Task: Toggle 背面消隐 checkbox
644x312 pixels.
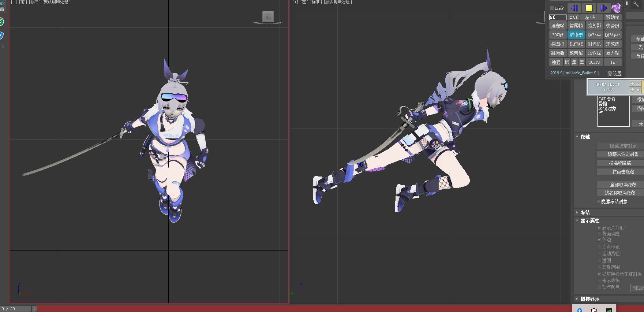Action: tap(599, 234)
